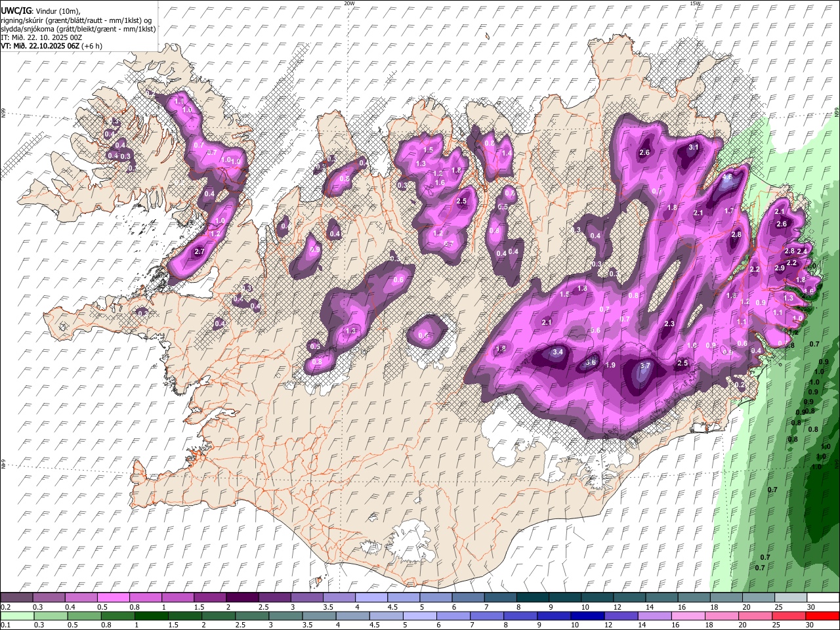
Task: Click the 1.4 value in the north
Action: click(506, 154)
